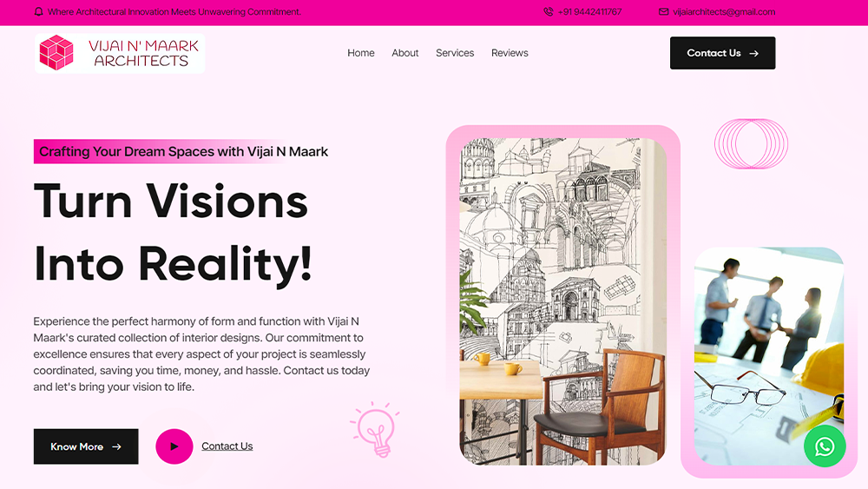Click the Know More button

(x=86, y=446)
